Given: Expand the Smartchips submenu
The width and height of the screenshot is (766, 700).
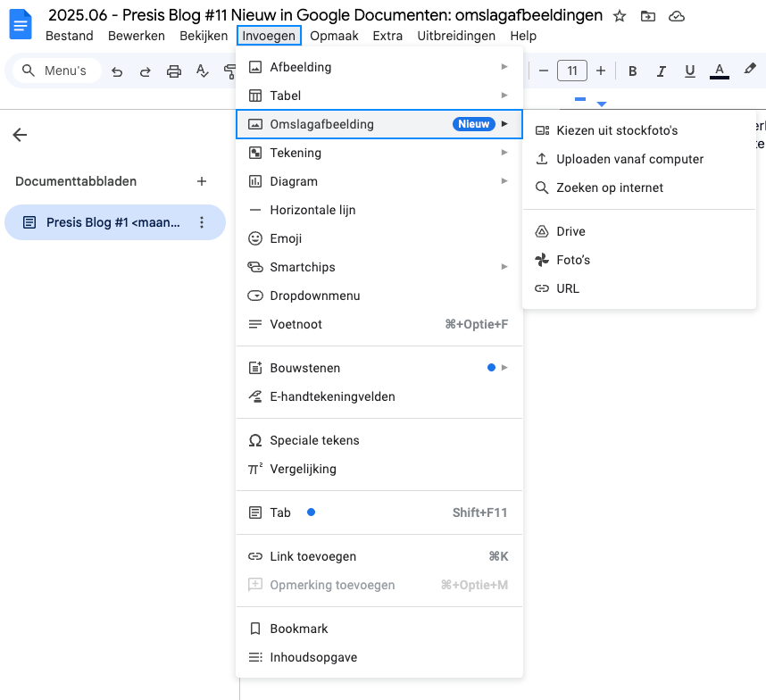Looking at the screenshot, I should 304,267.
